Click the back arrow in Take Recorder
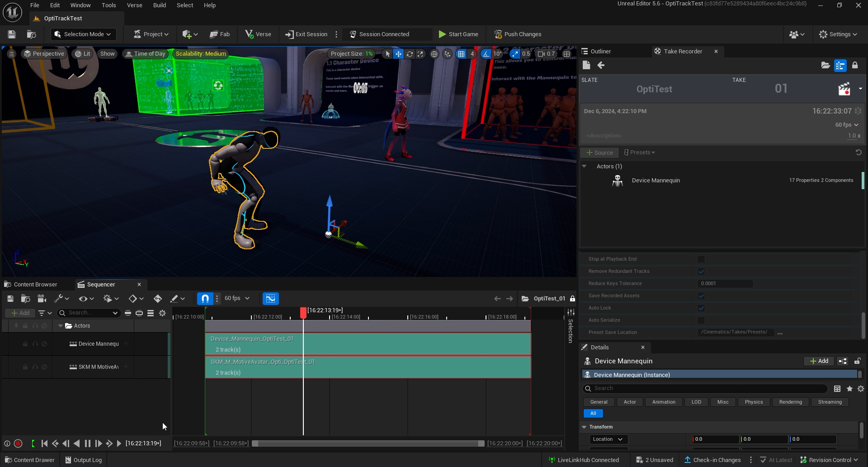The height and width of the screenshot is (467, 868). [601, 66]
